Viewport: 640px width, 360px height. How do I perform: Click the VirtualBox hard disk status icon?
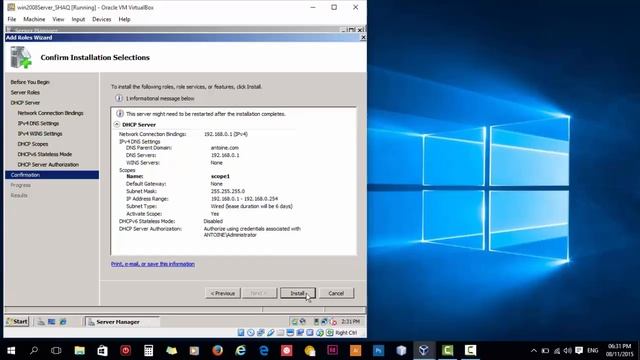[241, 333]
